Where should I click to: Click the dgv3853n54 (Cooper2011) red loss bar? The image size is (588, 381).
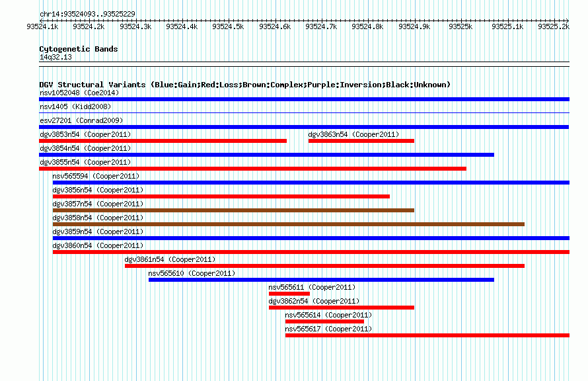(x=163, y=141)
